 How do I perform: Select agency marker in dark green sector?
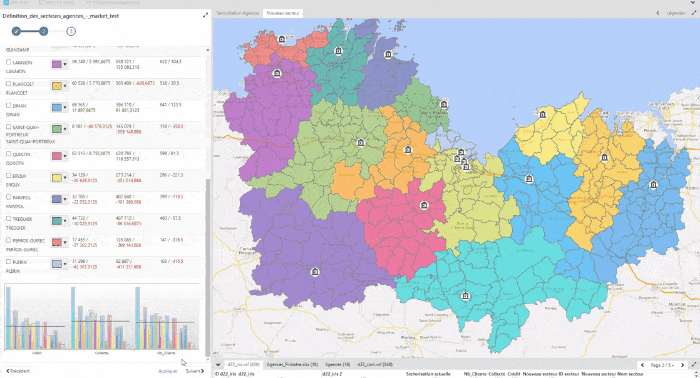coord(443,104)
